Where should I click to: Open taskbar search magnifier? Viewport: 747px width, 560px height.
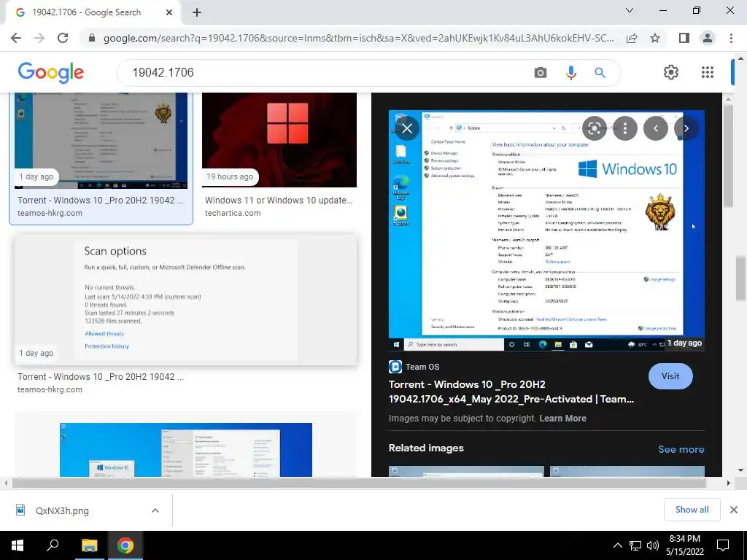(x=52, y=545)
